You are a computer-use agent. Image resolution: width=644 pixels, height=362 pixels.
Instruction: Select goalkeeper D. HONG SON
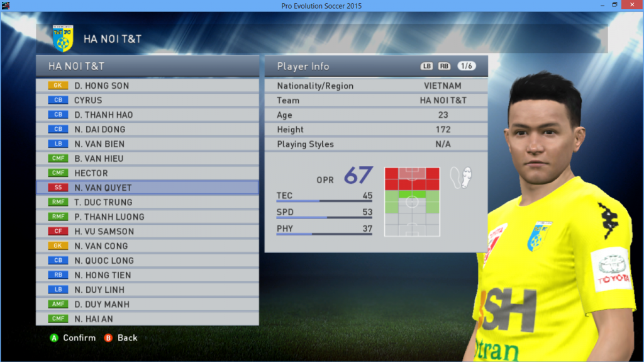147,86
